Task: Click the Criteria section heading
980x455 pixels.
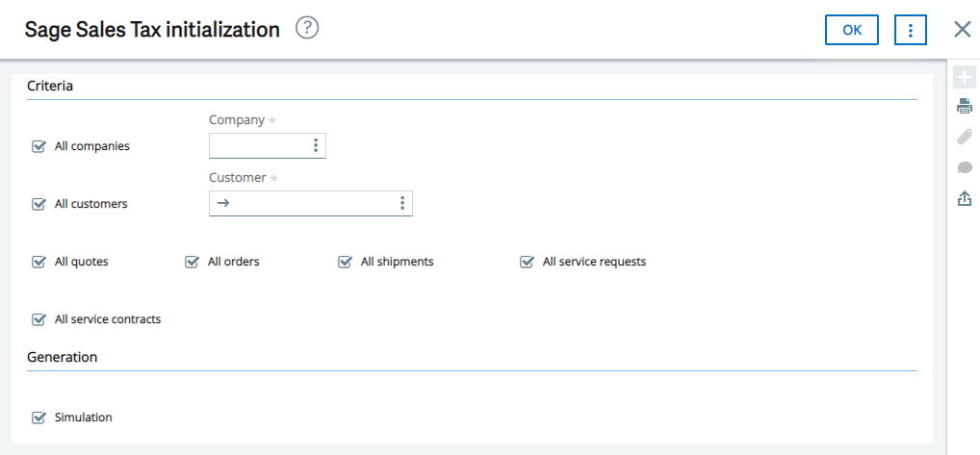Action: pyautogui.click(x=50, y=87)
